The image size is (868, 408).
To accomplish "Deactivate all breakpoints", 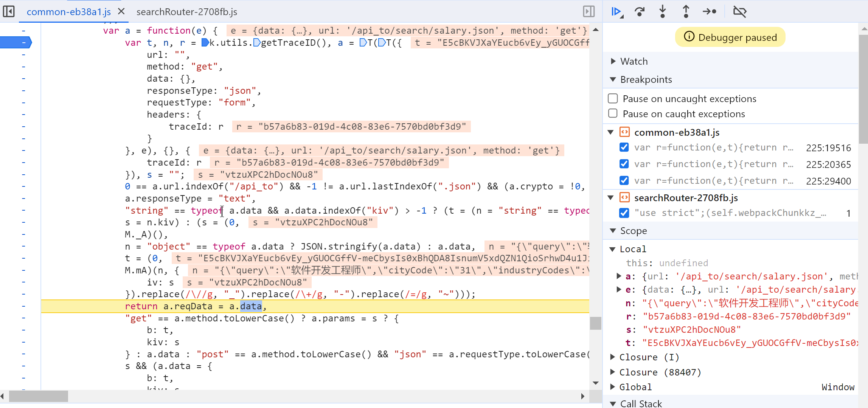I will point(740,11).
